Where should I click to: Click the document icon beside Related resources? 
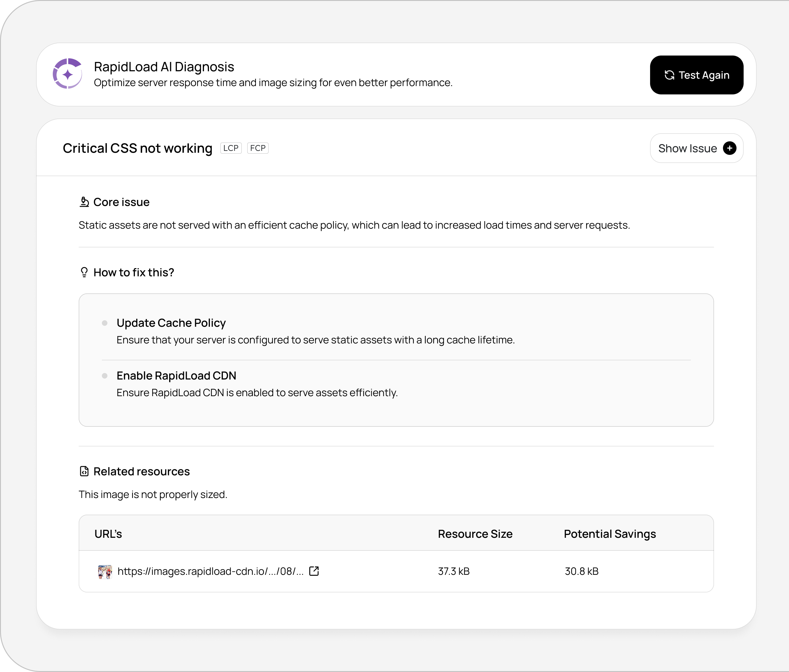click(x=84, y=471)
